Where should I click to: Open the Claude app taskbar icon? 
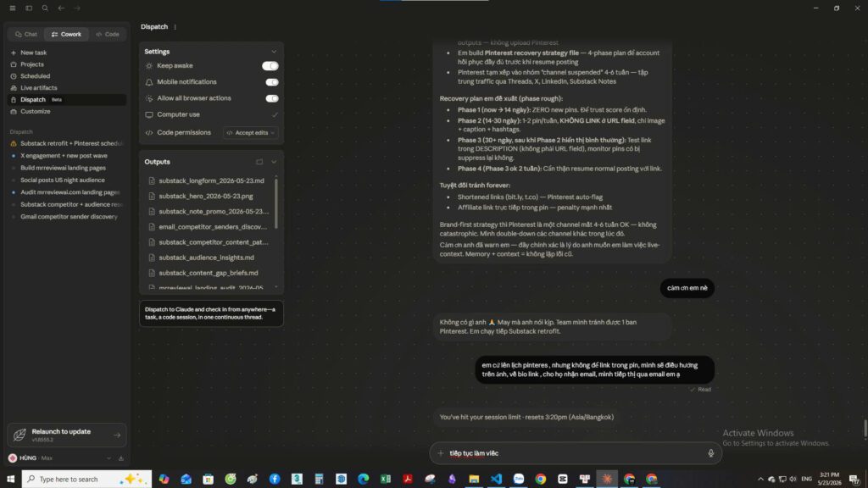[x=607, y=479]
